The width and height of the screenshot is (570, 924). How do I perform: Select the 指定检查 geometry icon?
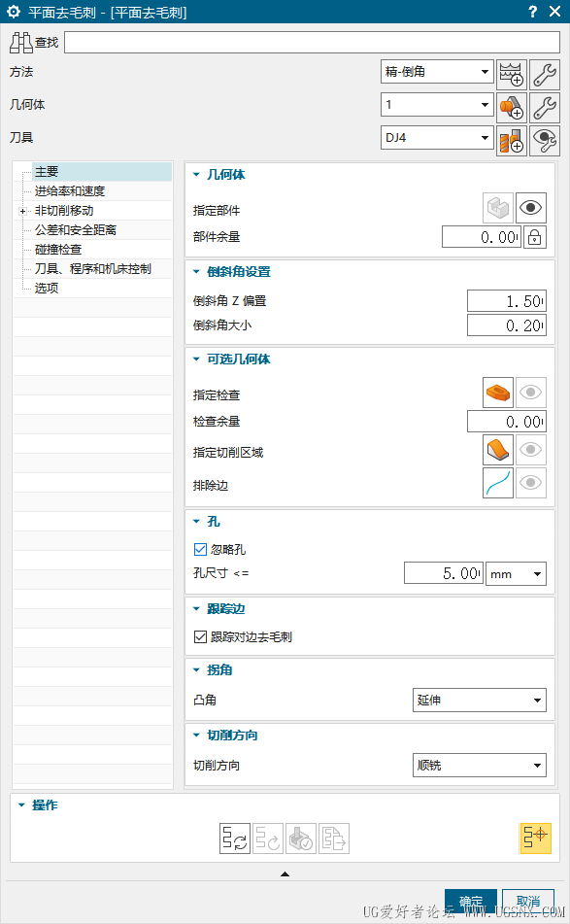(497, 392)
